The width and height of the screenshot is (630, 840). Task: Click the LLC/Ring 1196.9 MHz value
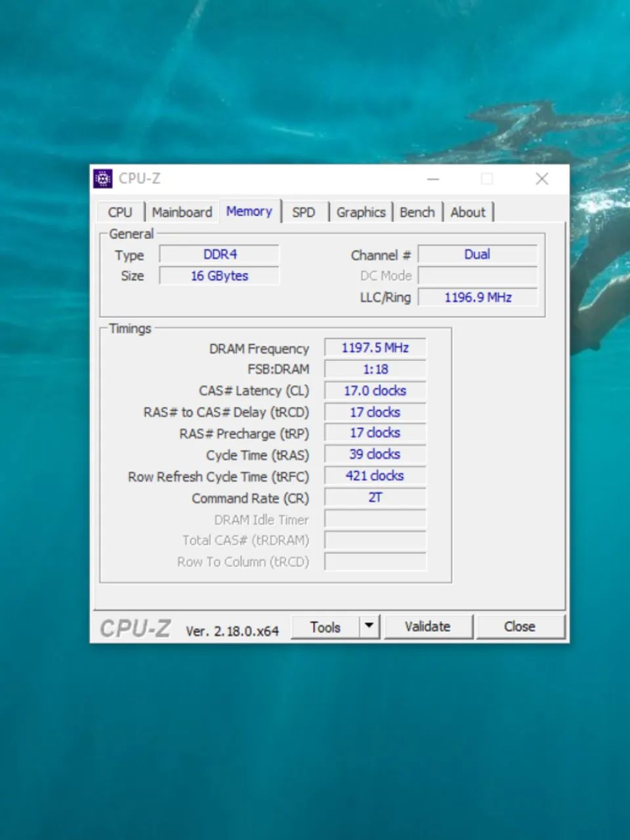pos(478,298)
